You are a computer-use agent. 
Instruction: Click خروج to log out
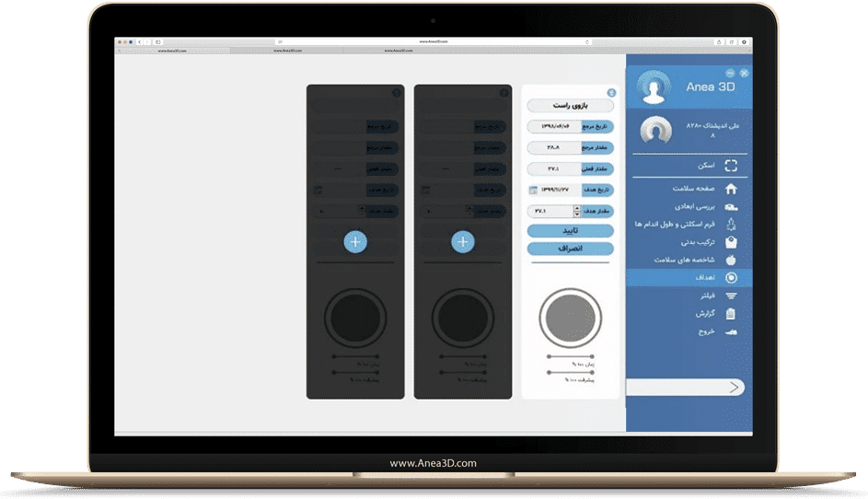689,331
